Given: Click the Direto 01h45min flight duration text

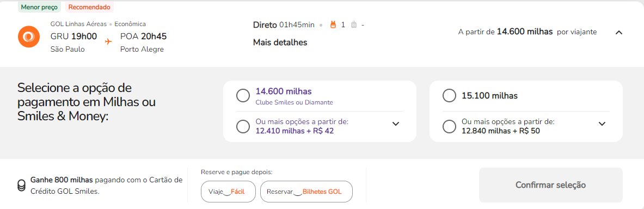Looking at the screenshot, I should pos(284,24).
